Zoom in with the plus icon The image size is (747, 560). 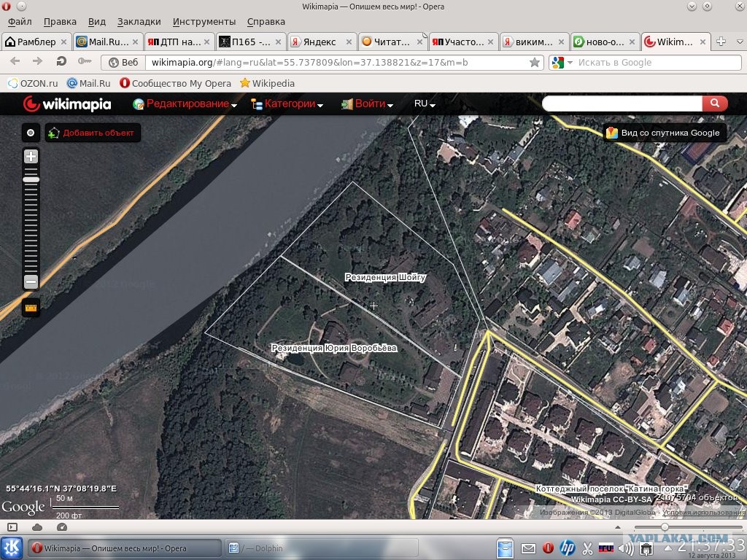(30, 156)
